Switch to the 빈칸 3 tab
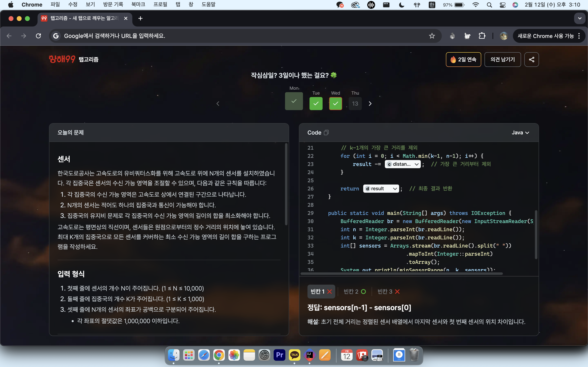 tap(388, 292)
